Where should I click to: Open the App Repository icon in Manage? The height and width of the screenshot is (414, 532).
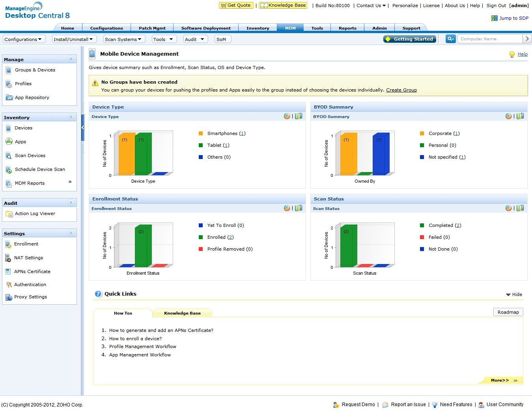pyautogui.click(x=9, y=97)
